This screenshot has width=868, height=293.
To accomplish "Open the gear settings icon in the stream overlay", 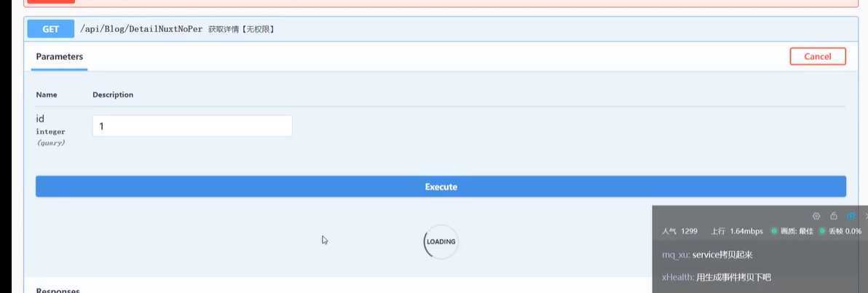I will [x=816, y=216].
